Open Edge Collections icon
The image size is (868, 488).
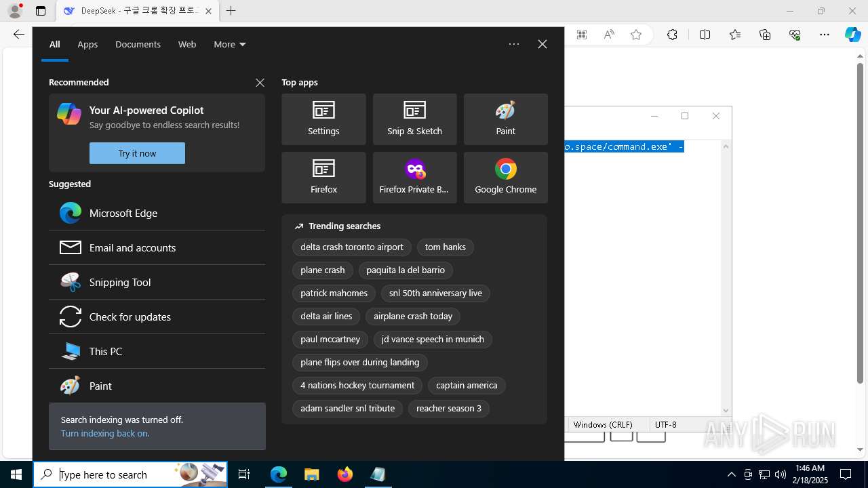765,35
